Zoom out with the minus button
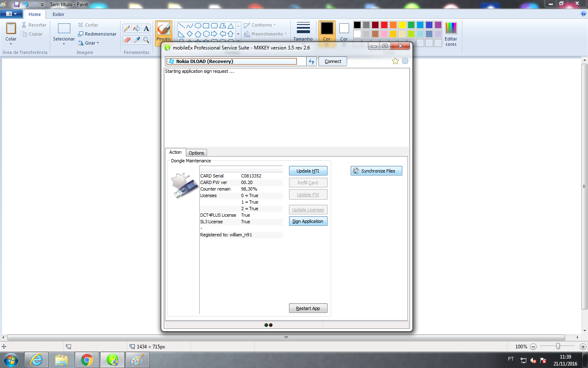588x368 pixels. click(533, 347)
